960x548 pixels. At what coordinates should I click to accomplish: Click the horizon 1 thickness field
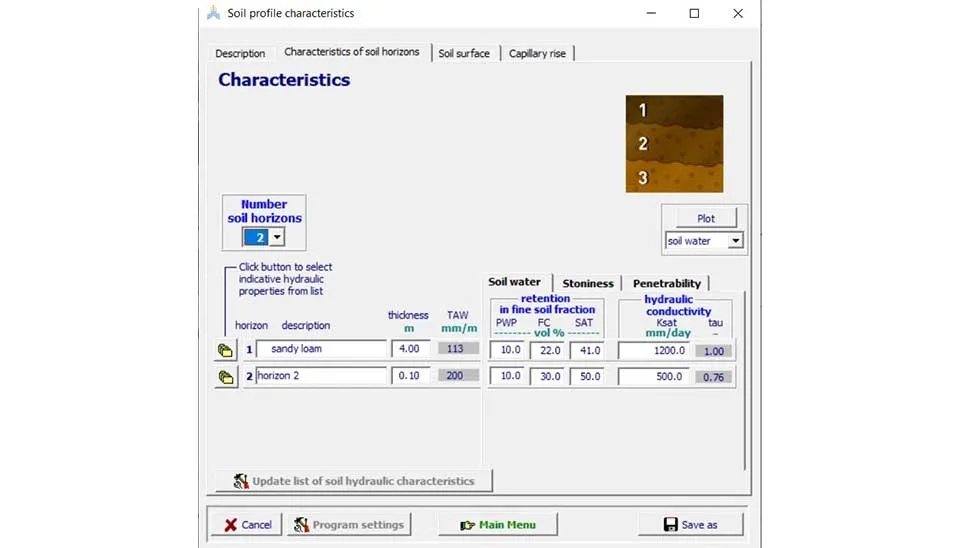pos(411,349)
